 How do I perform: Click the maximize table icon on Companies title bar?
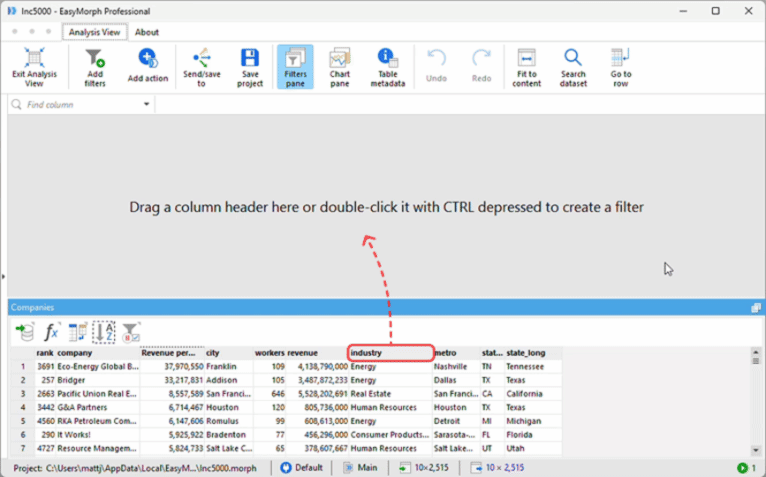point(756,307)
